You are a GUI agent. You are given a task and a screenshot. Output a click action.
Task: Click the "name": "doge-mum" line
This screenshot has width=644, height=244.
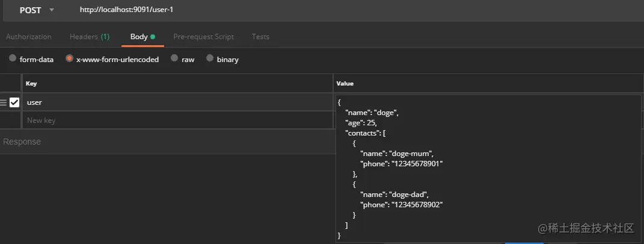(397, 154)
